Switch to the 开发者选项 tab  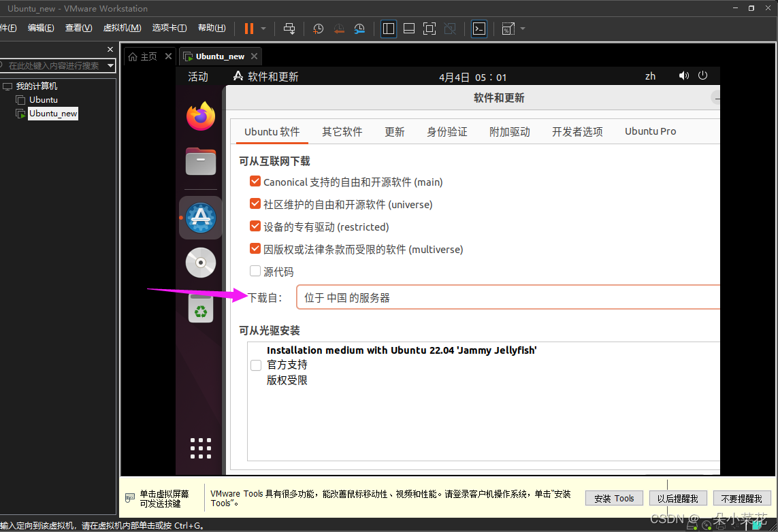coord(577,132)
